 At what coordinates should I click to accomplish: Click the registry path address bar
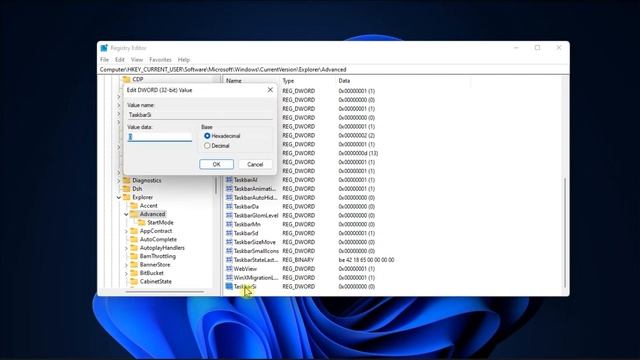[x=333, y=69]
